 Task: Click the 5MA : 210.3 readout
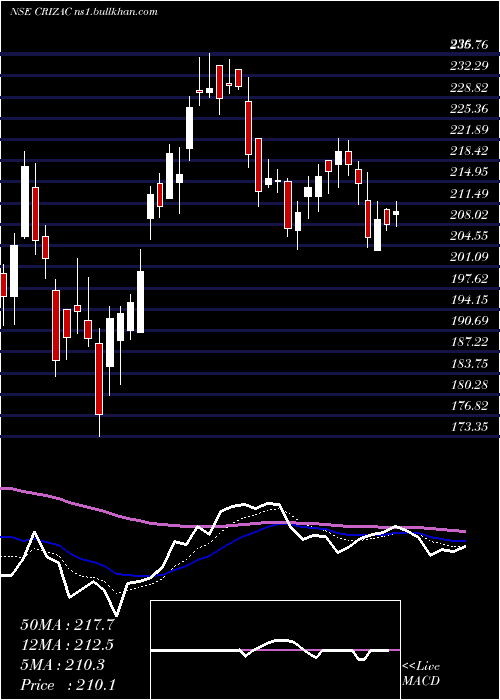click(x=62, y=665)
